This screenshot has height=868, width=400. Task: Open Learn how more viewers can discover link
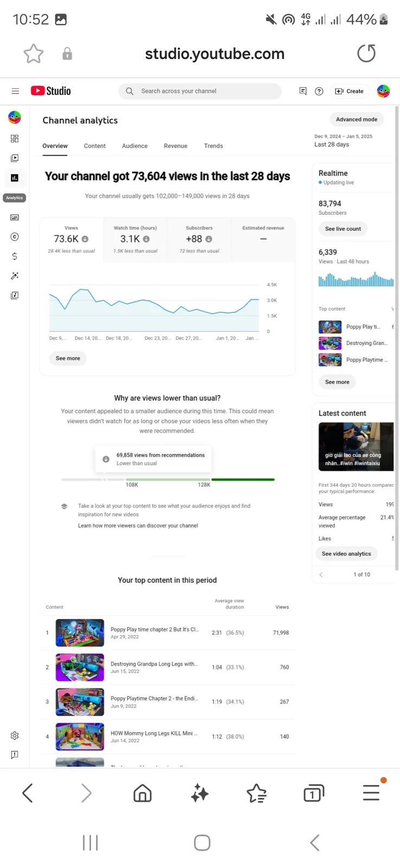[138, 526]
